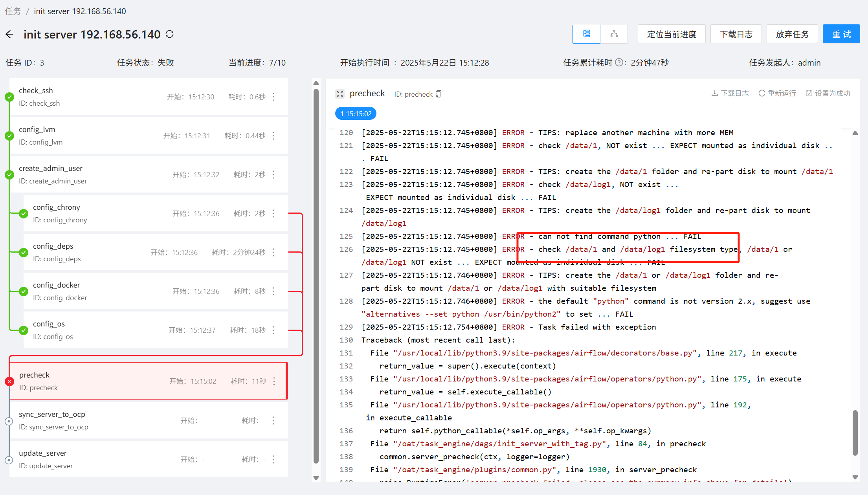Select the list view icon
868x495 pixels.
point(586,34)
